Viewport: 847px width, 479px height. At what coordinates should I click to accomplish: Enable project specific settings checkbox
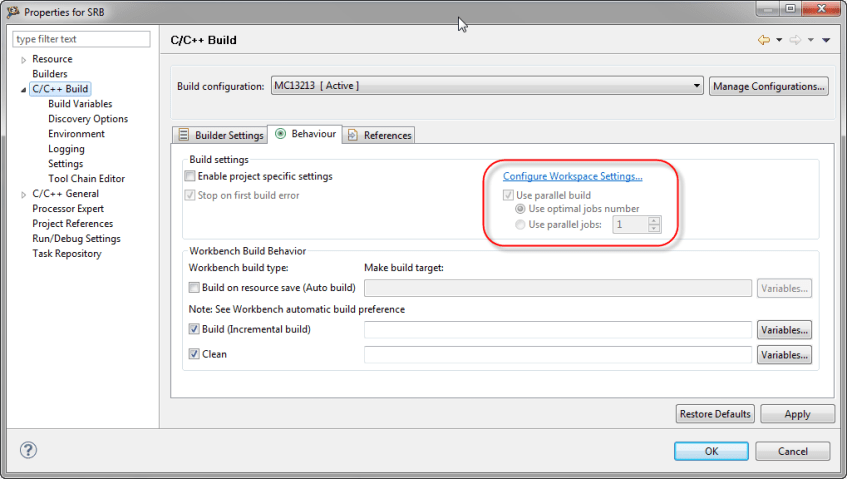coord(190,176)
